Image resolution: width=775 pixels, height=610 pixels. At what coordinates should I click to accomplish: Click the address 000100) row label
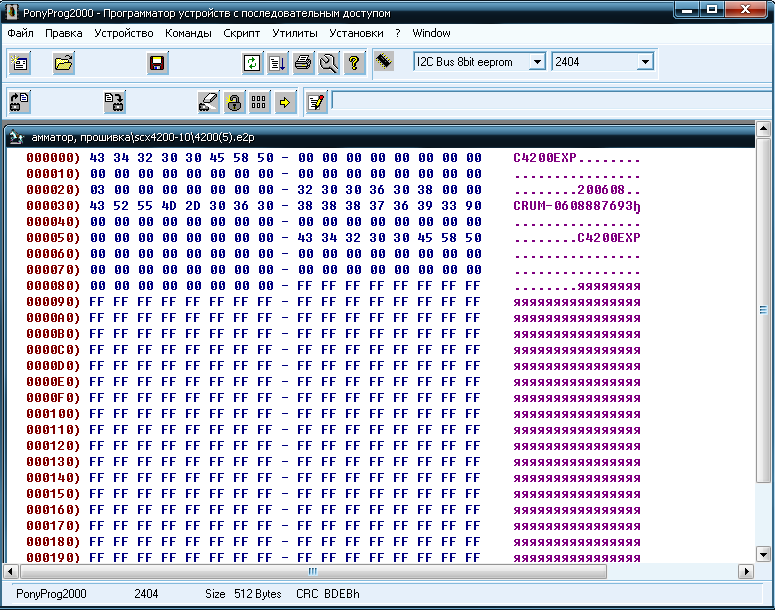coord(53,414)
